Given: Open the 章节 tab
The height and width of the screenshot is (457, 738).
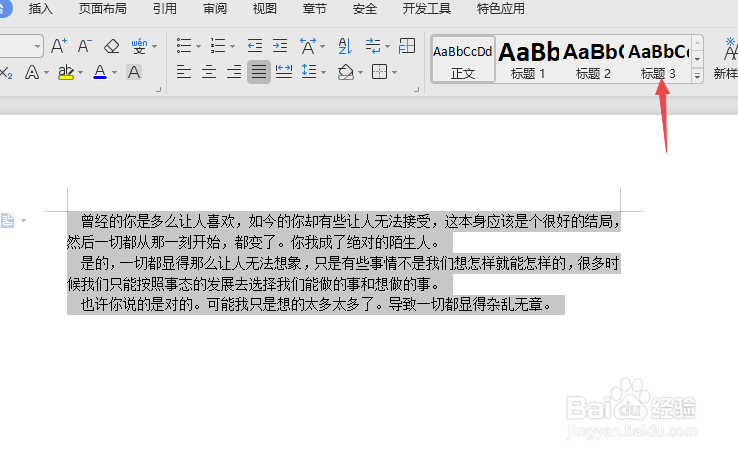Looking at the screenshot, I should pos(314,8).
